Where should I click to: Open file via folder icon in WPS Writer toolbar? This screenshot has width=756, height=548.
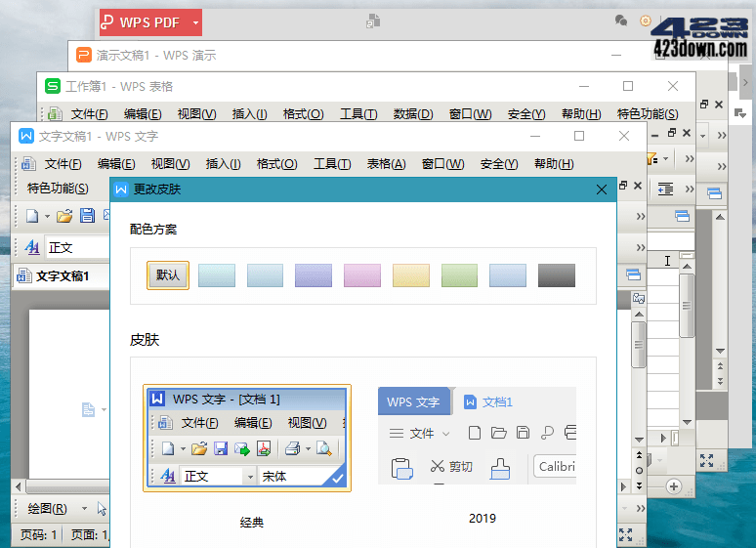64,216
